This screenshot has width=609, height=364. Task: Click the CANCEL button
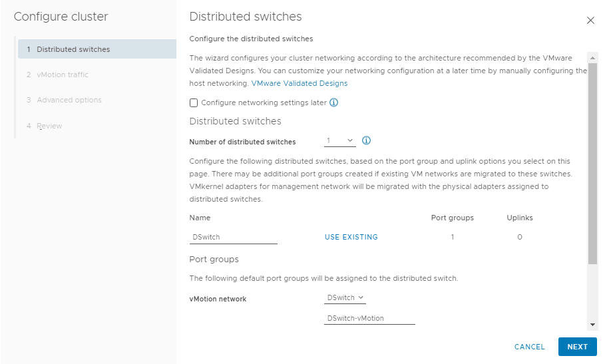coord(529,347)
